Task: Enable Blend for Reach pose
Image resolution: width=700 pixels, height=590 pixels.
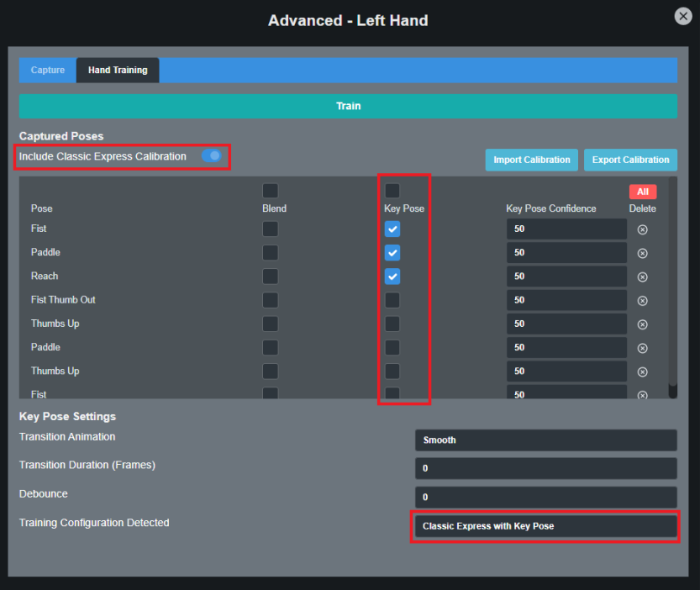Action: (x=270, y=277)
